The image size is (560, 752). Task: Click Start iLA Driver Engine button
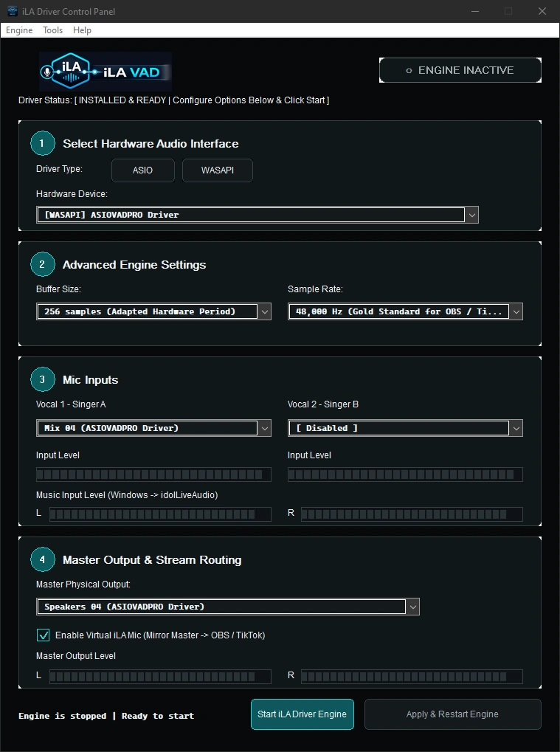(303, 714)
